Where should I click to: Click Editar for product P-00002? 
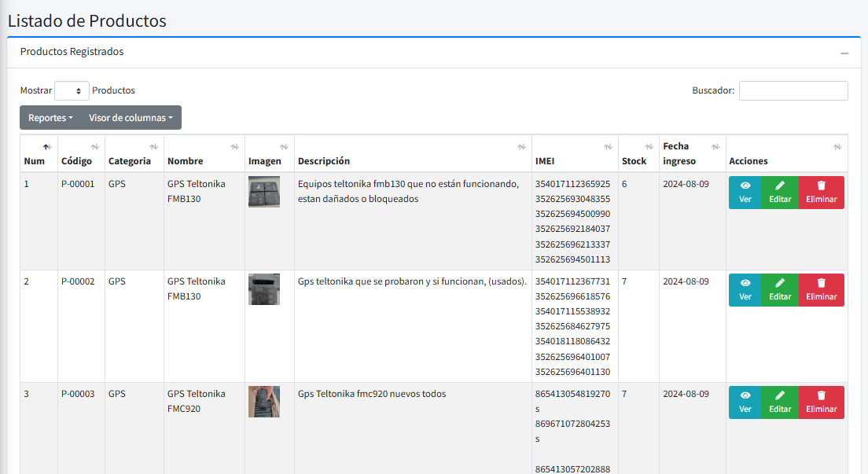(x=779, y=290)
